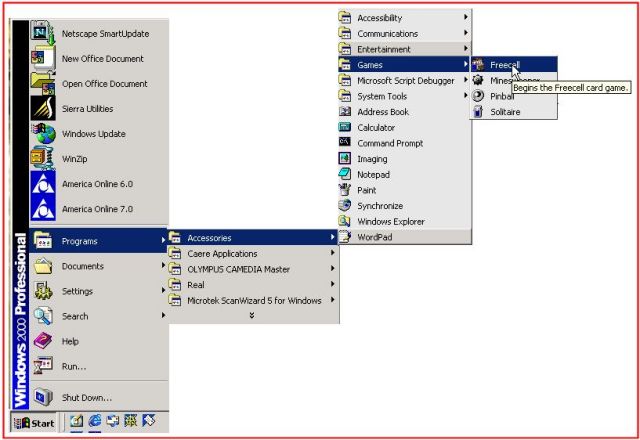Open the Calculator icon in Accessories
The height and width of the screenshot is (440, 640).
tap(345, 127)
